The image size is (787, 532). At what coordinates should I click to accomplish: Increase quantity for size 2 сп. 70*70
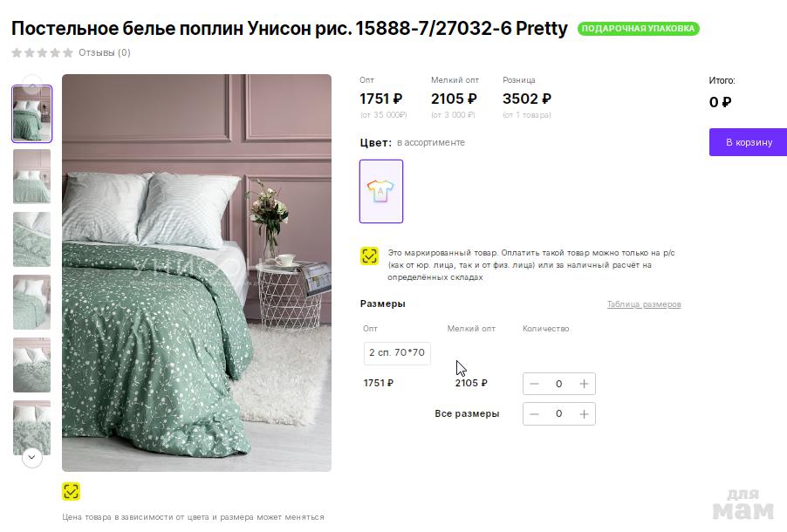(584, 384)
